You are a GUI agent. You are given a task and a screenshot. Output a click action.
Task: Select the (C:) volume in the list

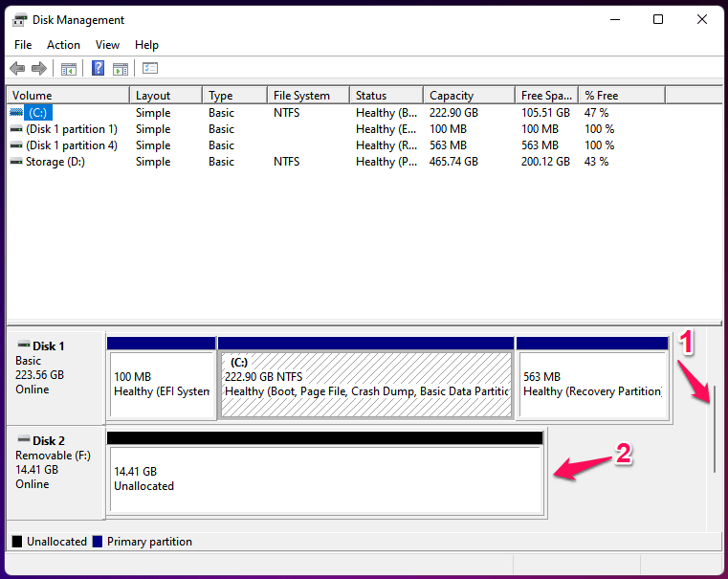38,113
